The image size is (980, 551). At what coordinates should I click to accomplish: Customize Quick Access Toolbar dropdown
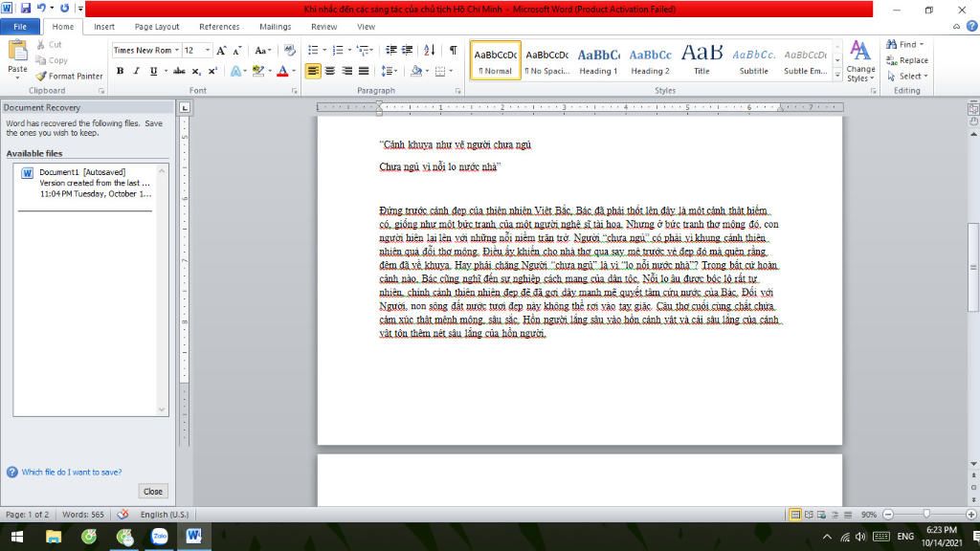tap(80, 8)
